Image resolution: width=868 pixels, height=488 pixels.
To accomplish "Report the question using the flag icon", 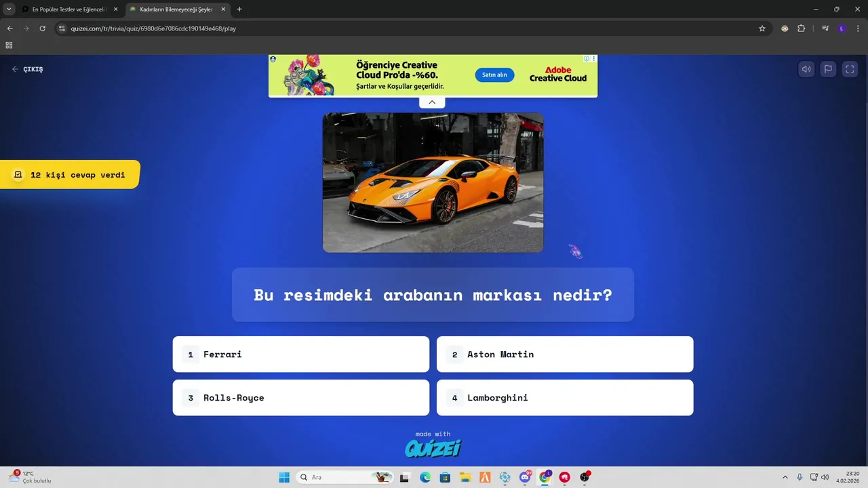I will [x=828, y=69].
